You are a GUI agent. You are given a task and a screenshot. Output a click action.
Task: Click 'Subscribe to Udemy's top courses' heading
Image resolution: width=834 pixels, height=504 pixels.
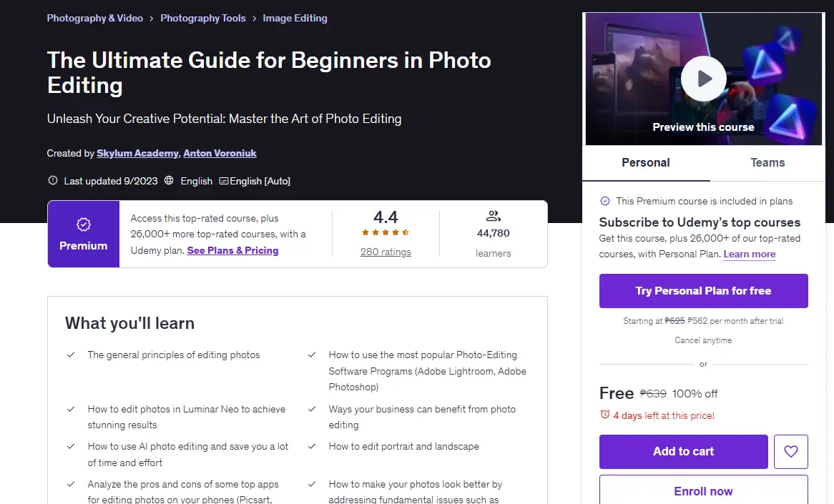[x=700, y=222]
